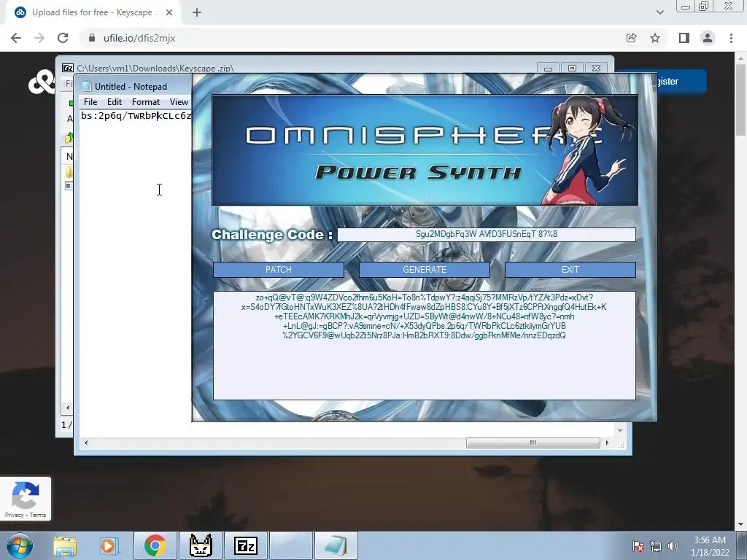Click the volume speaker tray icon

click(x=673, y=546)
